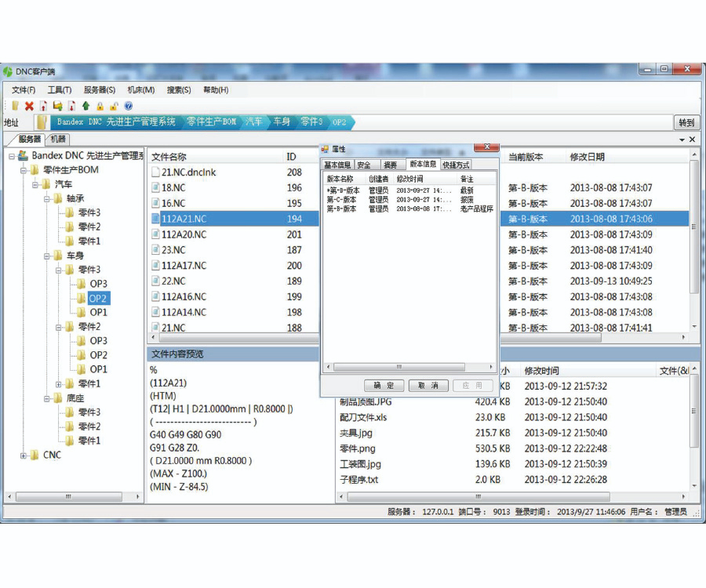Click the green up-arrow toolbar icon
Image resolution: width=706 pixels, height=588 pixels.
coord(86,106)
